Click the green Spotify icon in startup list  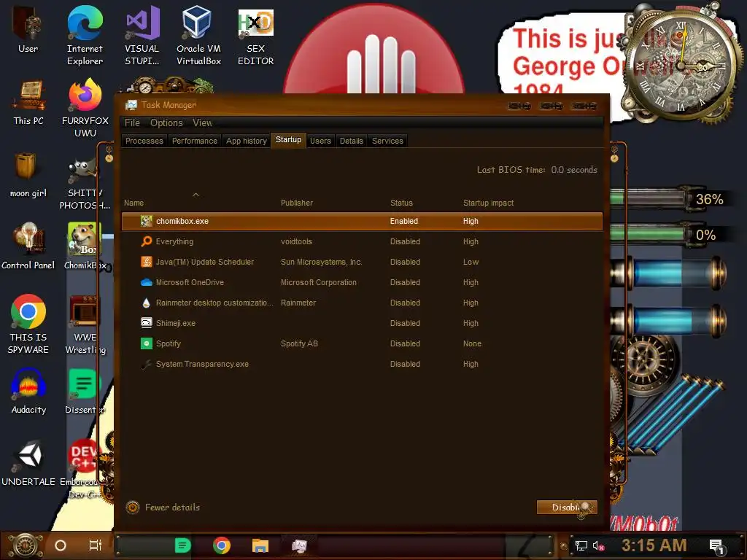tap(146, 343)
